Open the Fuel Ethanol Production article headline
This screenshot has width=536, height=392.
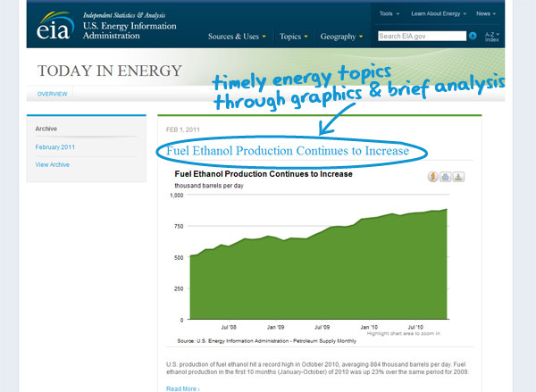click(x=288, y=151)
